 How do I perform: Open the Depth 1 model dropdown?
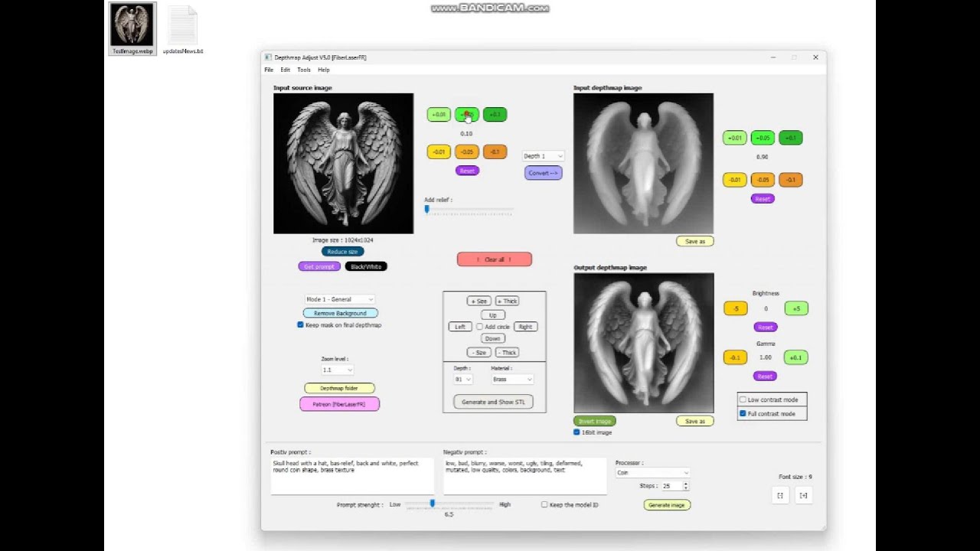tap(543, 156)
